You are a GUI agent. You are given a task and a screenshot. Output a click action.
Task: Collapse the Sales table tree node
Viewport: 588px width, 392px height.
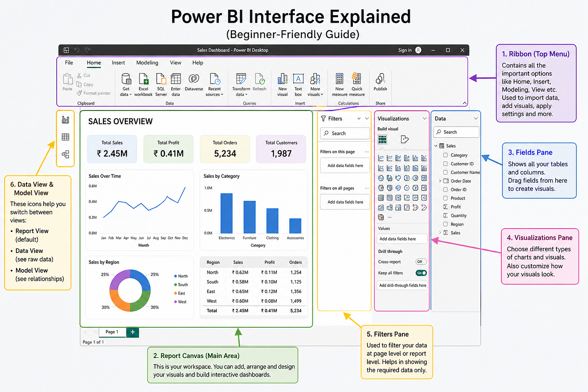(x=436, y=146)
